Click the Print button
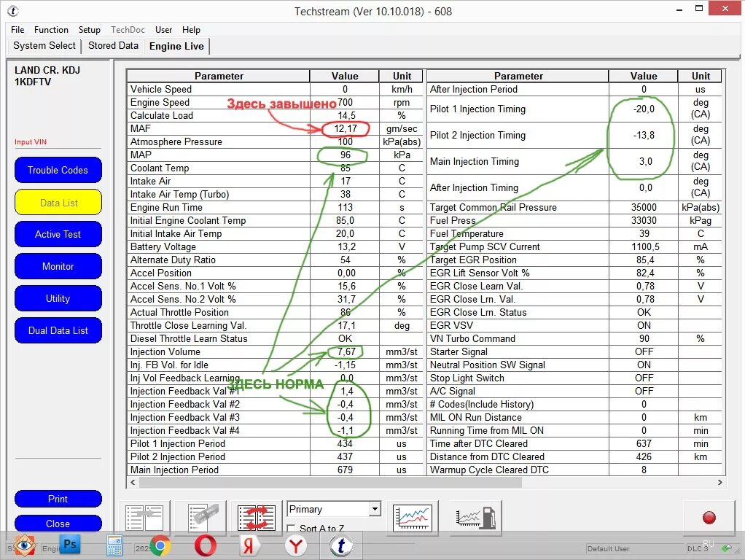 (x=58, y=499)
